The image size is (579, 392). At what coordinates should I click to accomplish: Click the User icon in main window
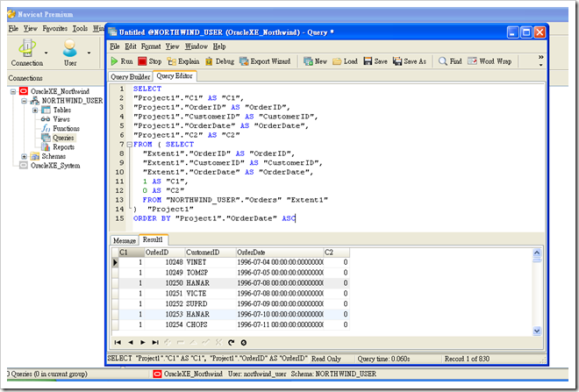[x=70, y=53]
